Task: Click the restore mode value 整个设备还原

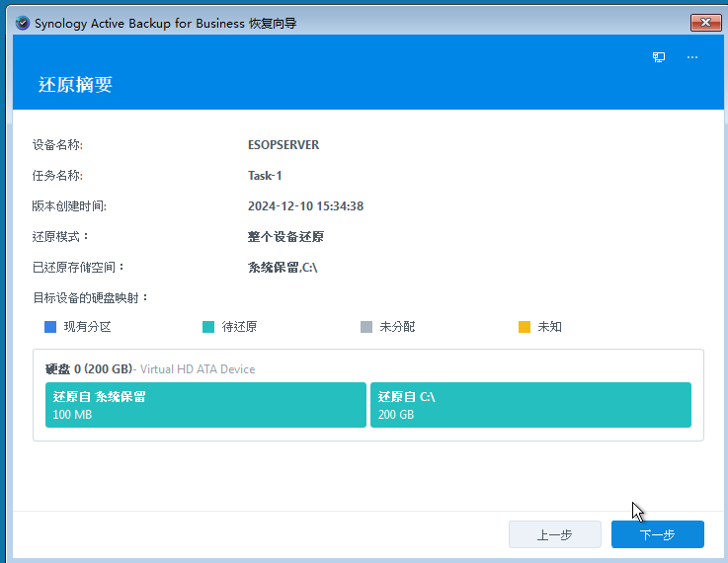Action: pyautogui.click(x=285, y=237)
